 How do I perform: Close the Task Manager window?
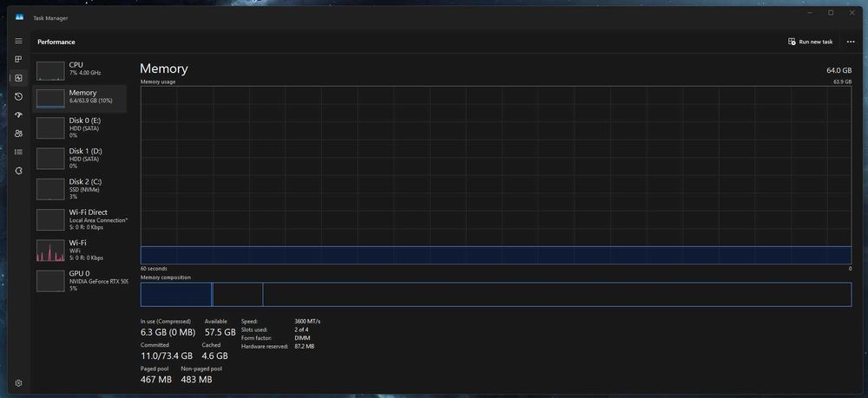click(x=852, y=13)
